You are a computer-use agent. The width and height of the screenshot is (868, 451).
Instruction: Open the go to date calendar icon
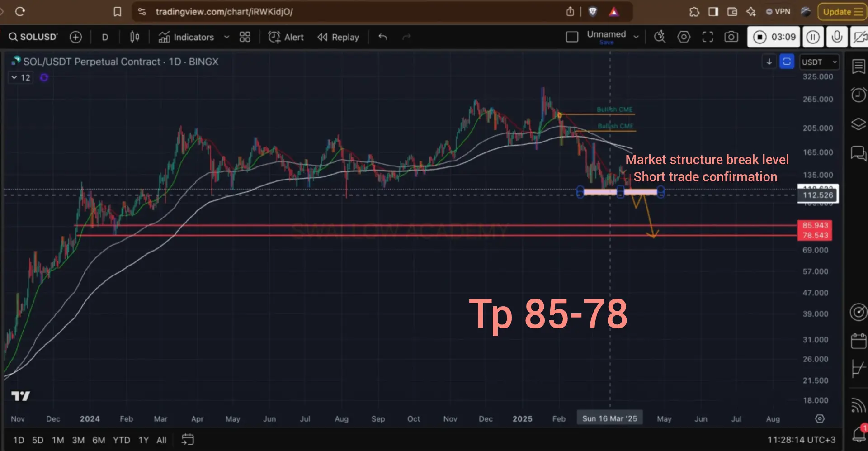(188, 440)
